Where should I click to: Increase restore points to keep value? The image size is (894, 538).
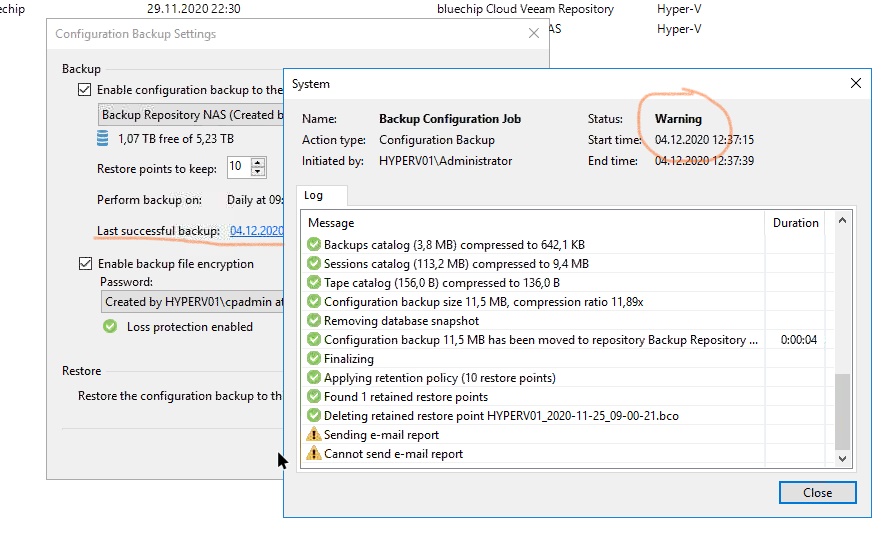(258, 162)
